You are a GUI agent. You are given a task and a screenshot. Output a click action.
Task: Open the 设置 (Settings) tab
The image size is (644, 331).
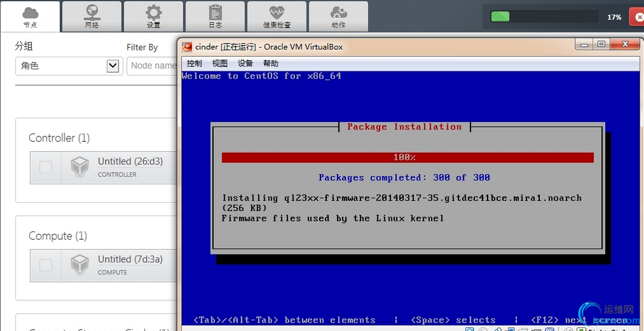(153, 17)
